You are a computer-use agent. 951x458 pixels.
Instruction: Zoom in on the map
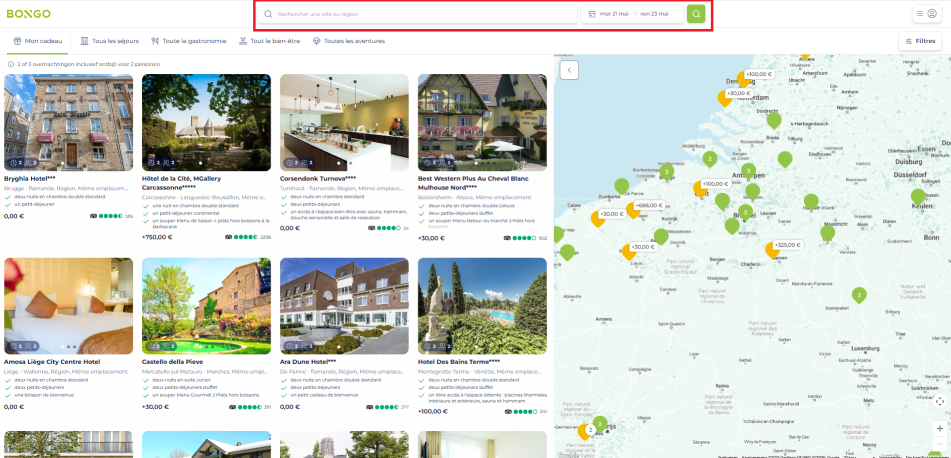point(939,428)
